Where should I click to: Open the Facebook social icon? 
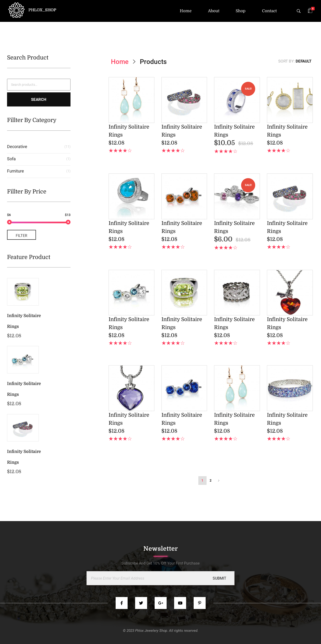(x=121, y=603)
